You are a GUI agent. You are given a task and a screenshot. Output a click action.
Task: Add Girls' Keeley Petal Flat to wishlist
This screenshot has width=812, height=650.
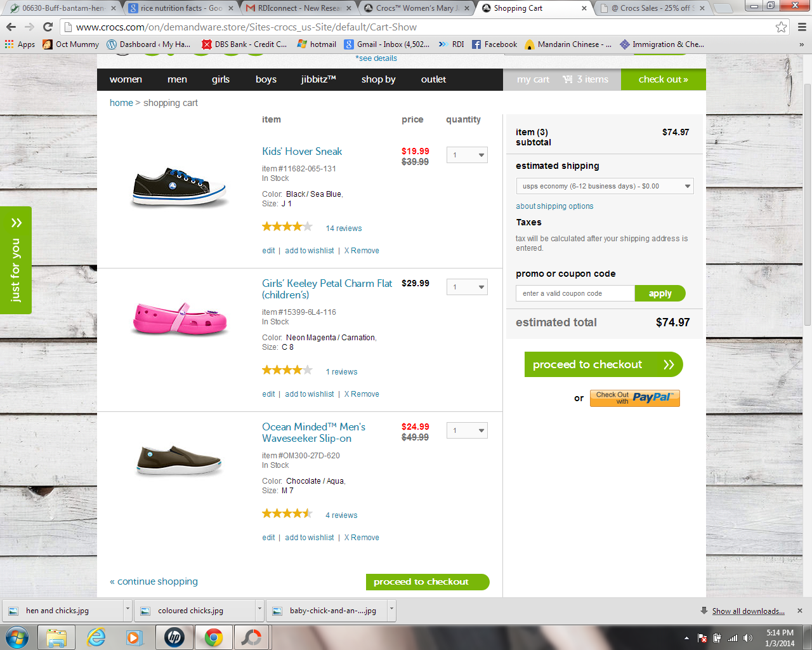click(x=310, y=394)
